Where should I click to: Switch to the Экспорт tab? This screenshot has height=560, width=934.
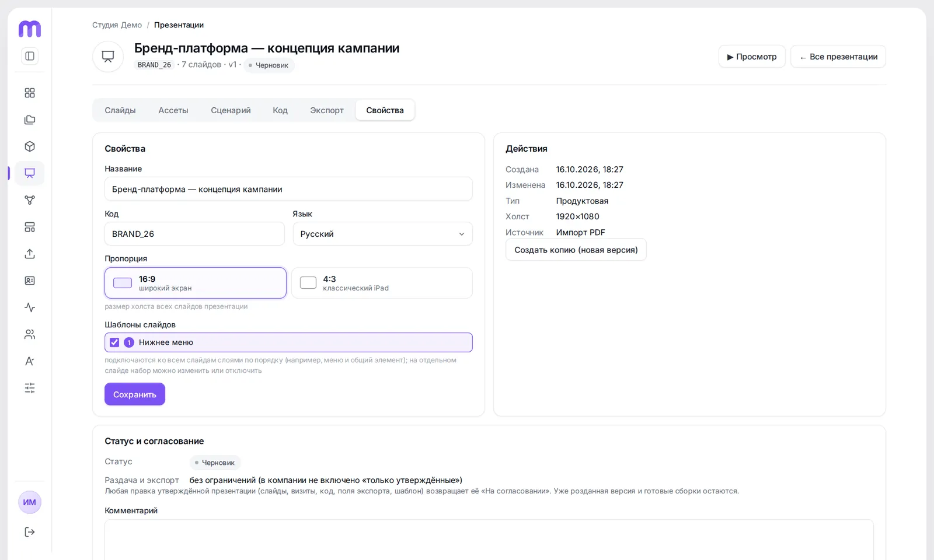327,110
